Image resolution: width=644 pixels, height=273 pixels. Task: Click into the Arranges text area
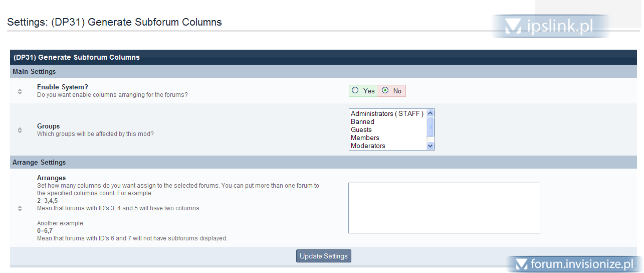click(444, 208)
